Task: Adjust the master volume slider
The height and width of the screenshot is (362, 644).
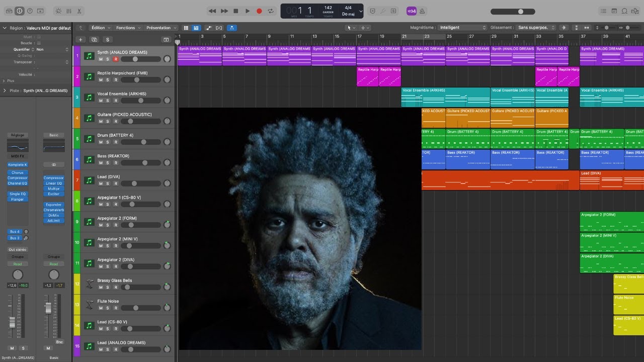Action: pos(513,11)
